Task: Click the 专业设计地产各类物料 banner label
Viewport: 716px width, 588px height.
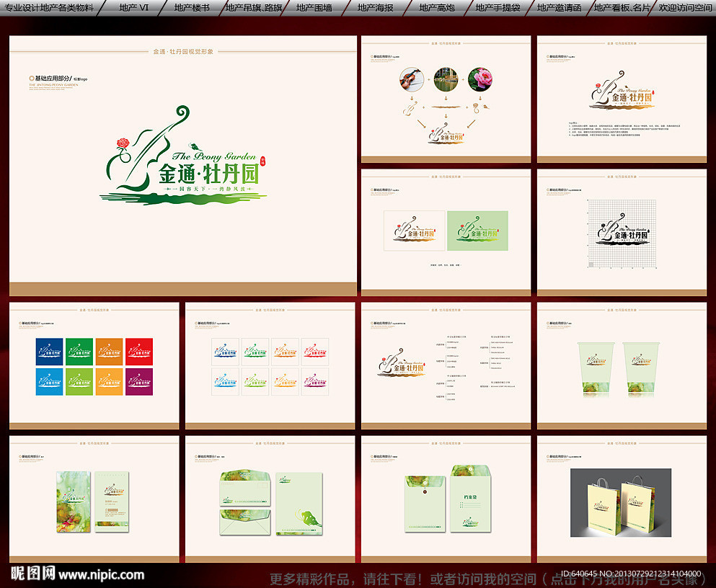Action: (48, 7)
